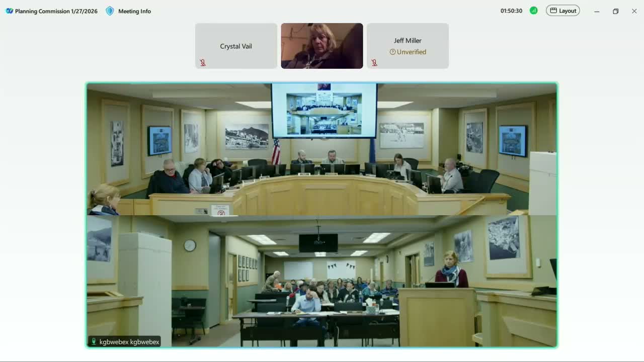Image resolution: width=644 pixels, height=362 pixels.
Task: Click the "kgbwebex kgbwebex" name label
Action: [129, 342]
